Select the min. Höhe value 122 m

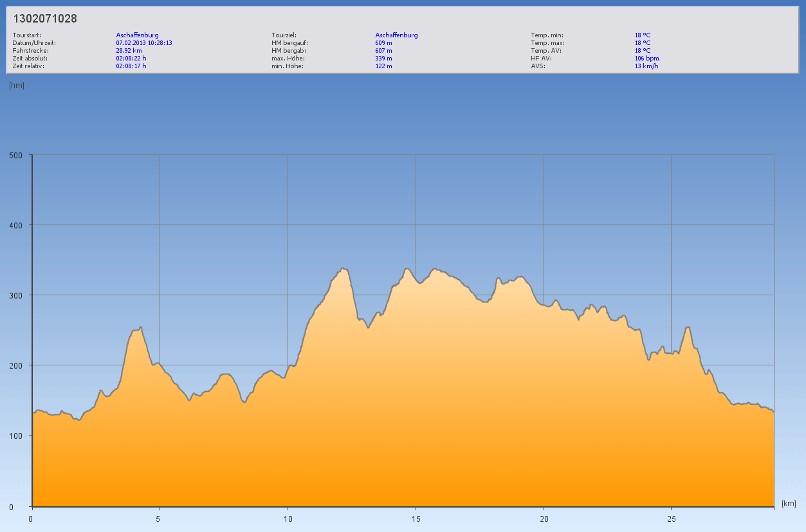pos(383,66)
